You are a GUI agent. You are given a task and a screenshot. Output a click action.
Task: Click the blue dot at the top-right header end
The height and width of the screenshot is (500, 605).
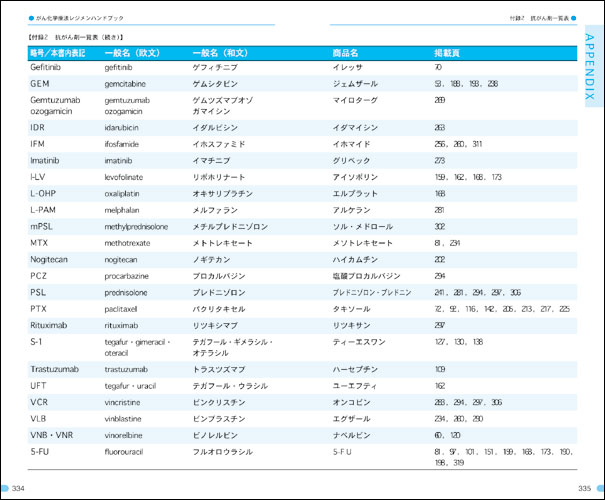(574, 17)
